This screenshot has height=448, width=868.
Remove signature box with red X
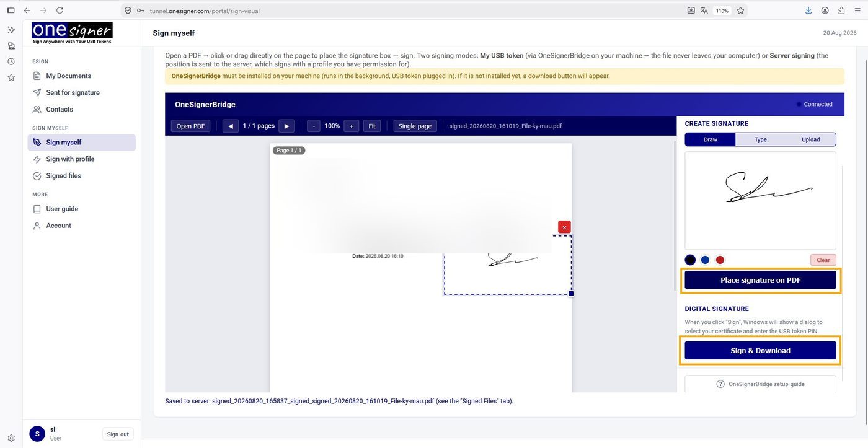[x=564, y=227]
